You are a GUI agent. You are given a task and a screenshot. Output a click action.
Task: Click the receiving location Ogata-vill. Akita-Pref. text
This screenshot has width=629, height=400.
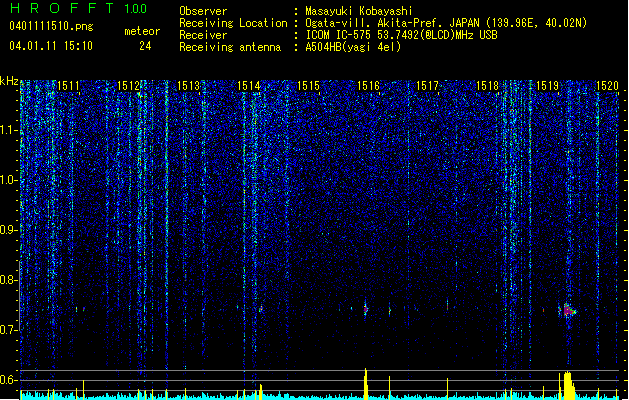point(446,23)
